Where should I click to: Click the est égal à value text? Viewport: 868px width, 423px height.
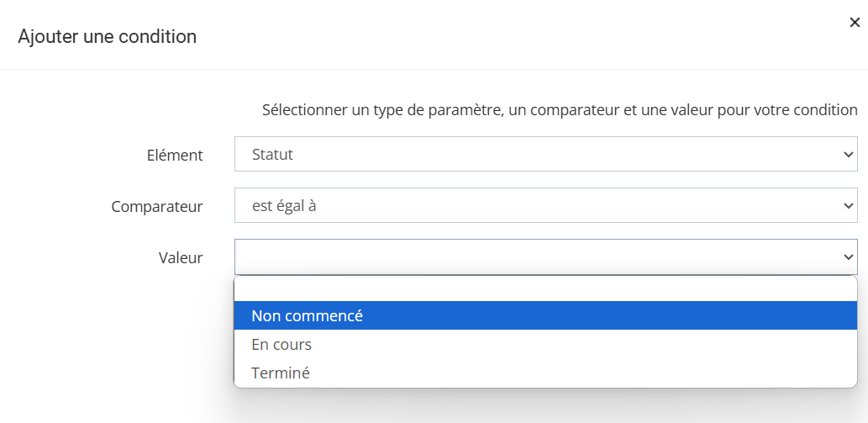pyautogui.click(x=284, y=205)
